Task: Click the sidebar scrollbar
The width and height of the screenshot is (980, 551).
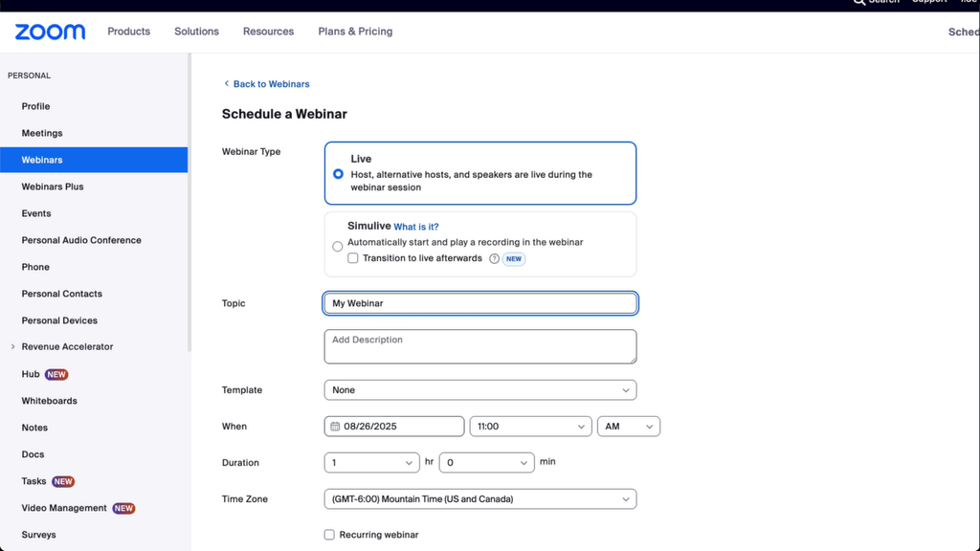Action: (x=189, y=203)
